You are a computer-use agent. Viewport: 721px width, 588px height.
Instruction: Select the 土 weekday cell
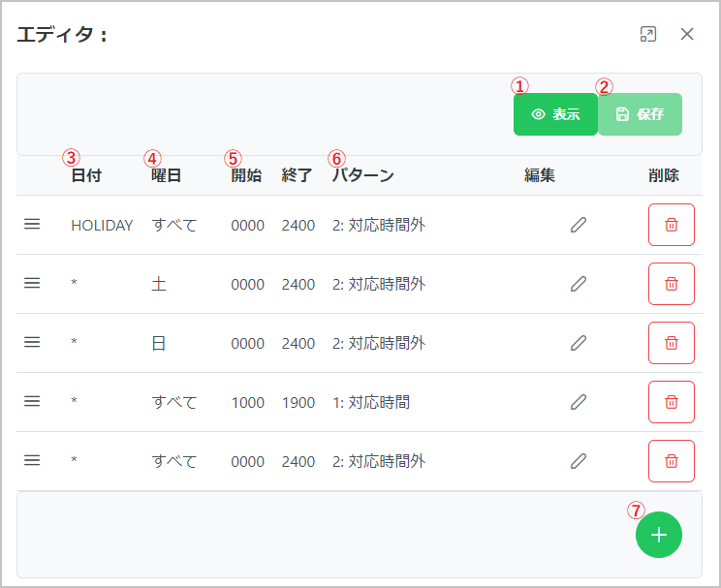pos(159,284)
